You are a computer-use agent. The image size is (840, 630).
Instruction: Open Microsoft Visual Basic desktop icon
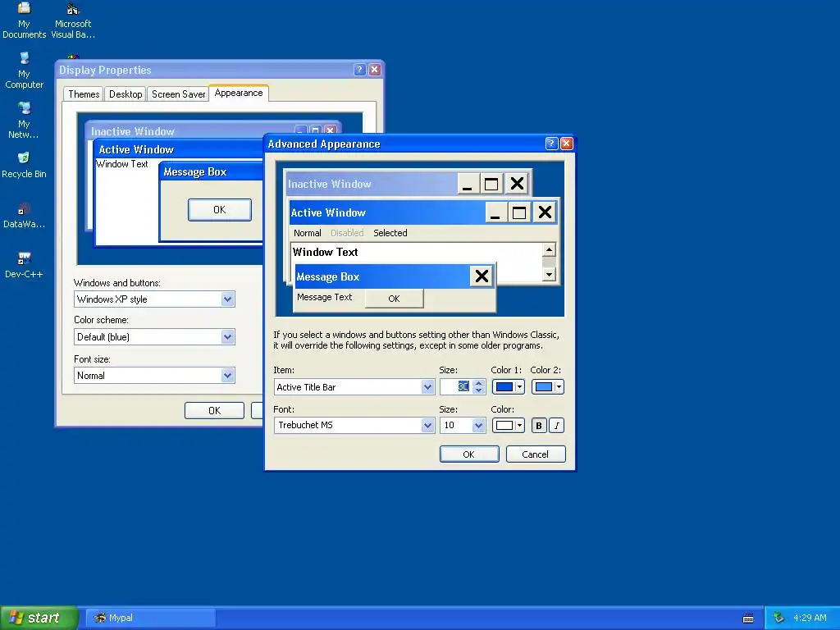[x=73, y=21]
